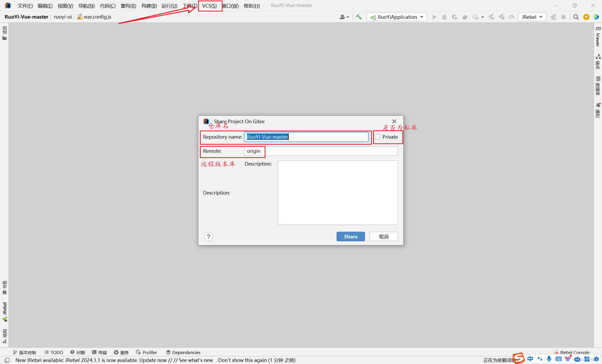Open the Maven panel on the right sidebar
The width and height of the screenshot is (602, 364).
[598, 37]
